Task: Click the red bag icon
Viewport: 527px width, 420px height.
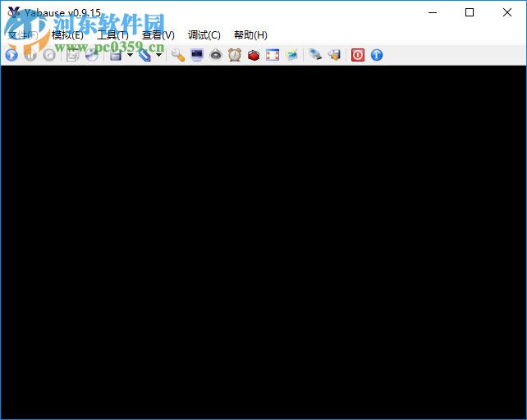Action: click(x=254, y=55)
